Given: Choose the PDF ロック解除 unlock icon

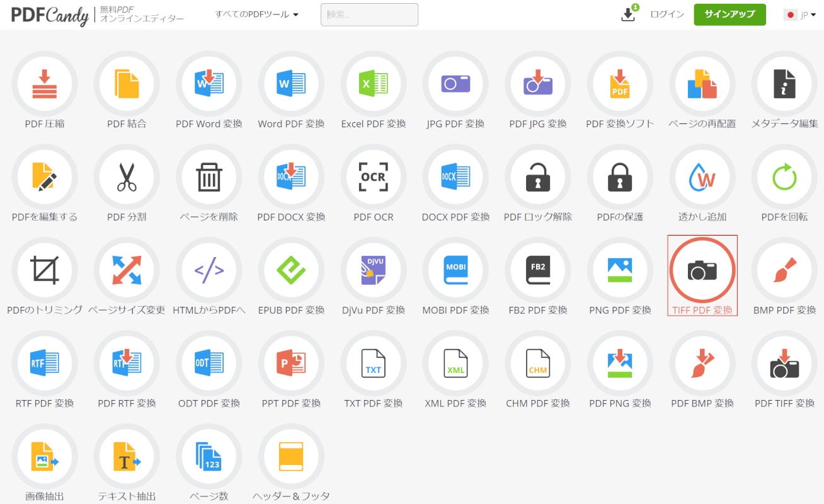Looking at the screenshot, I should [x=537, y=178].
